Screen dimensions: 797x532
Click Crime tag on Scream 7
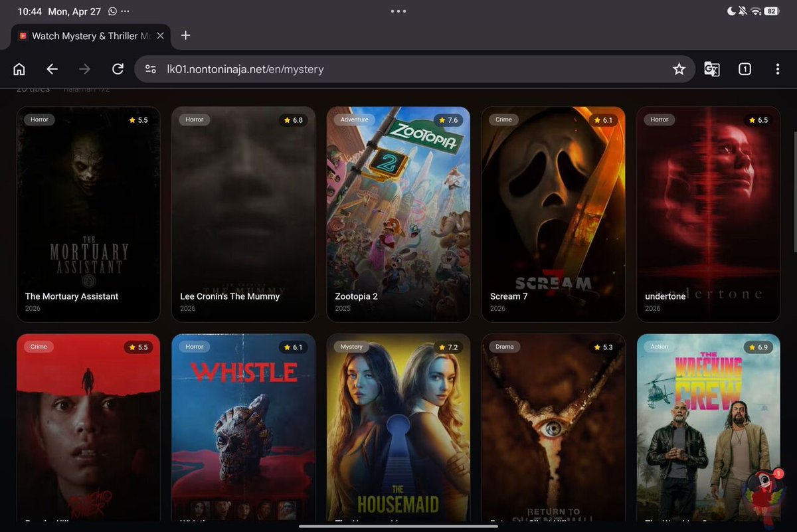504,120
